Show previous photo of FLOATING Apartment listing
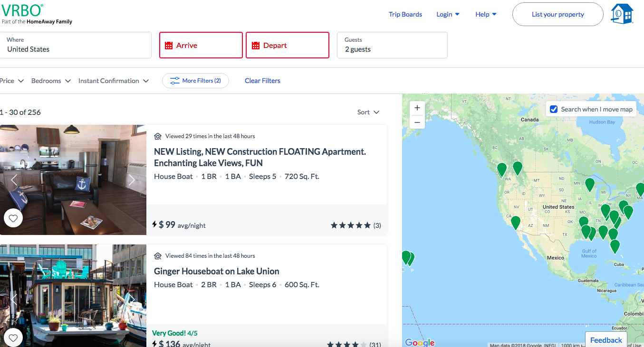This screenshot has width=644, height=347. [14, 180]
